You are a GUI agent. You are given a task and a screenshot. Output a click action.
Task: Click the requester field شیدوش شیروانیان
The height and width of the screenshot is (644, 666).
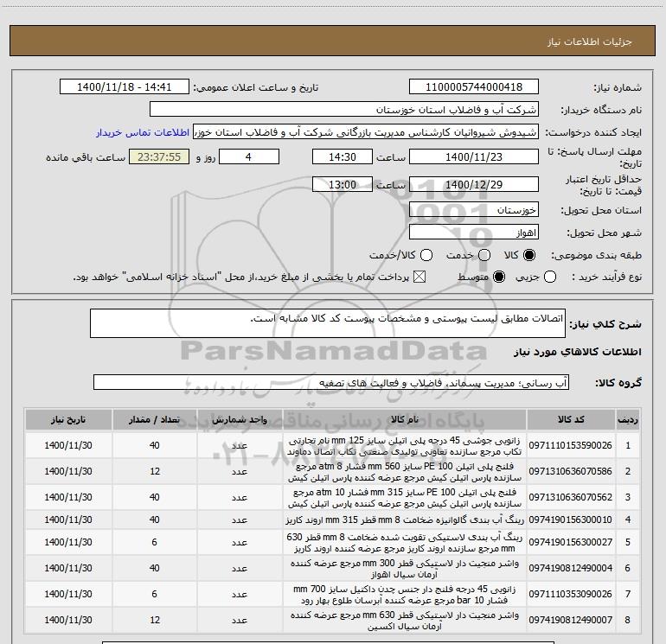tap(366, 131)
